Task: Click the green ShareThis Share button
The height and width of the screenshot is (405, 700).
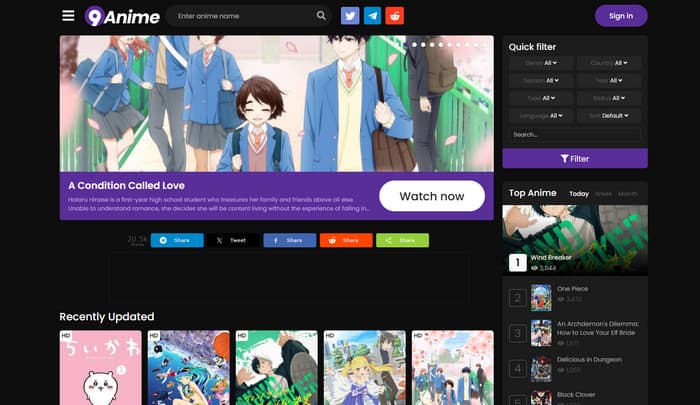Action: [x=402, y=240]
